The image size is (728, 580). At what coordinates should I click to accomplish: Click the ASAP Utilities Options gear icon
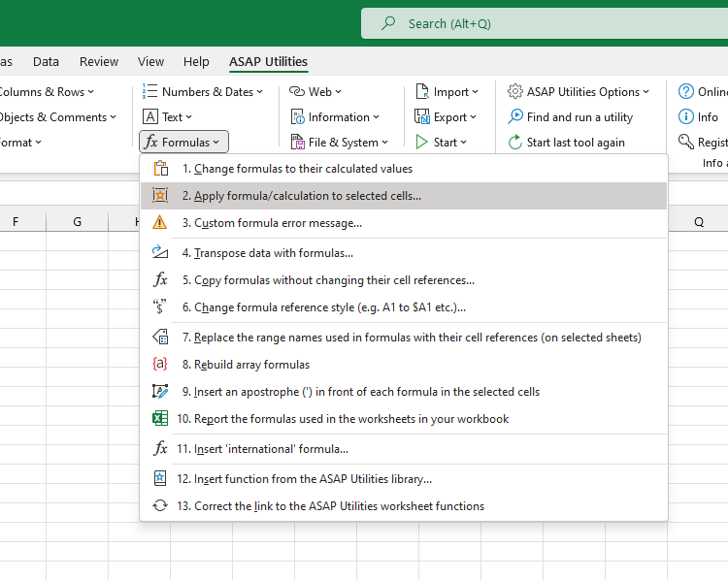point(514,91)
